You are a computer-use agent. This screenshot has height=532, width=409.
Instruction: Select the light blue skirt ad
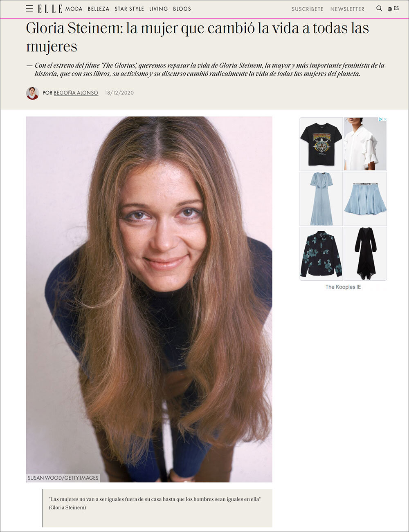365,199
